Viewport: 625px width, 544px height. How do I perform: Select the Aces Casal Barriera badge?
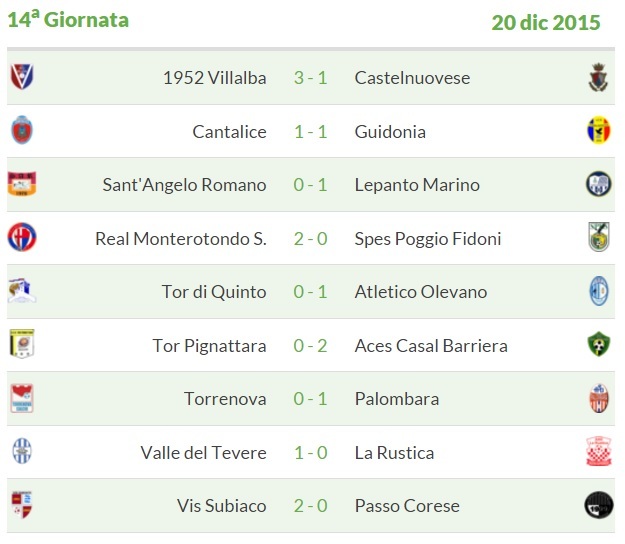click(598, 345)
